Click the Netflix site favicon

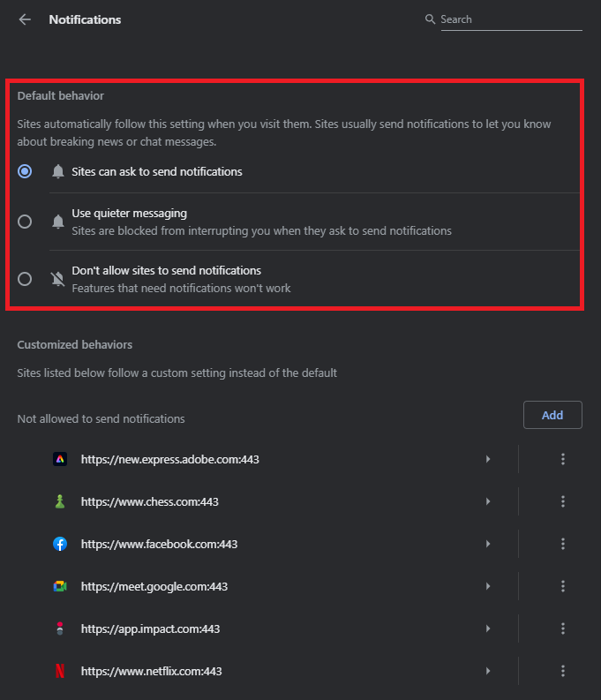60,671
